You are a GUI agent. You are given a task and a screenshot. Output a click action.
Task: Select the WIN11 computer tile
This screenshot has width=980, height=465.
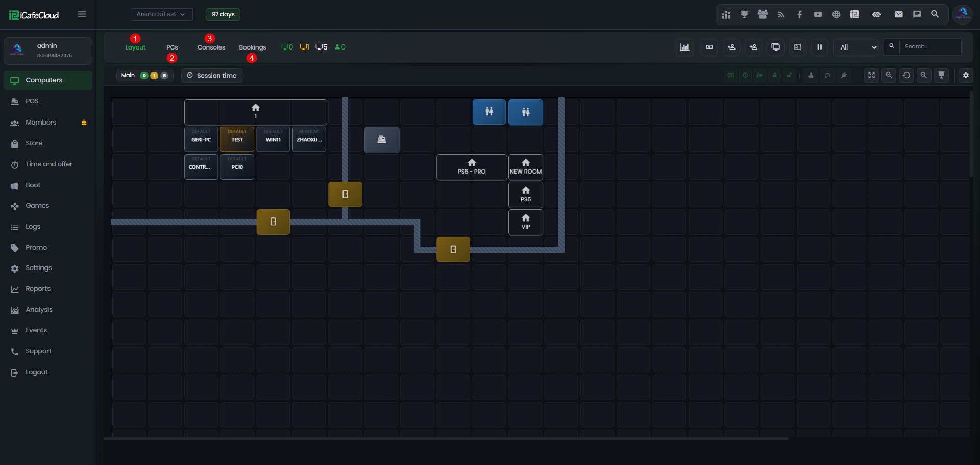[x=273, y=139]
